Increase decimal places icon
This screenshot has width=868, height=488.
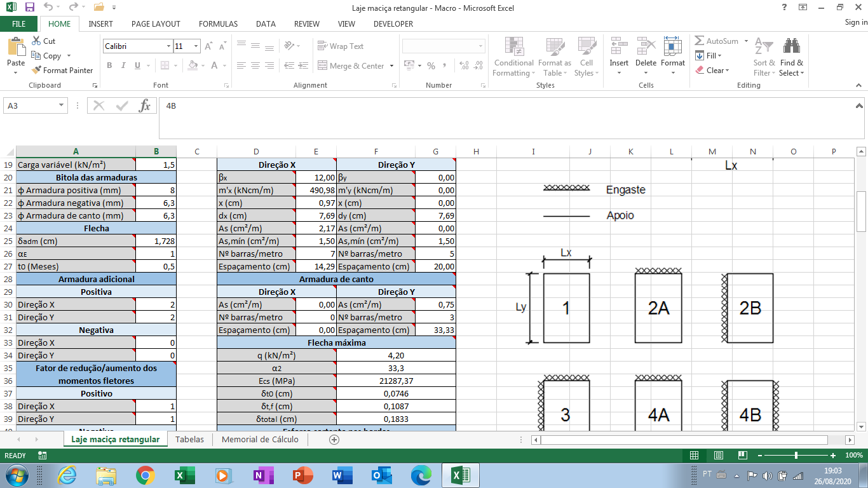coord(464,65)
